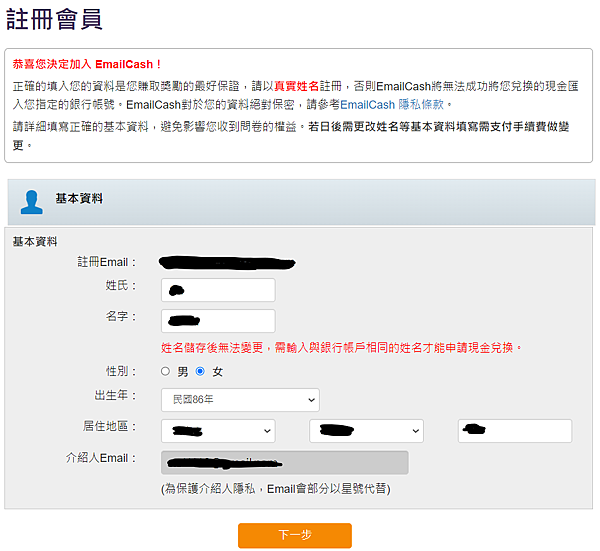Select the 女 (female) radio button
The width and height of the screenshot is (600, 551).
200,371
